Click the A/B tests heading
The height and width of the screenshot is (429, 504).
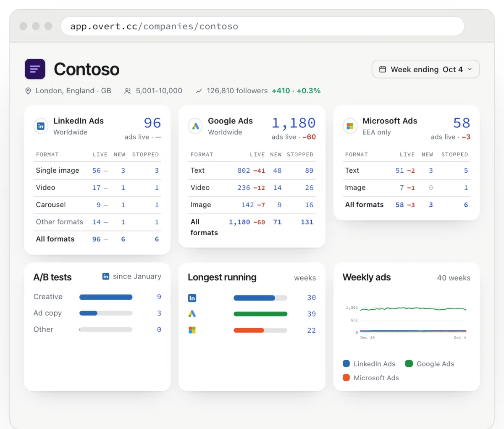[52, 277]
